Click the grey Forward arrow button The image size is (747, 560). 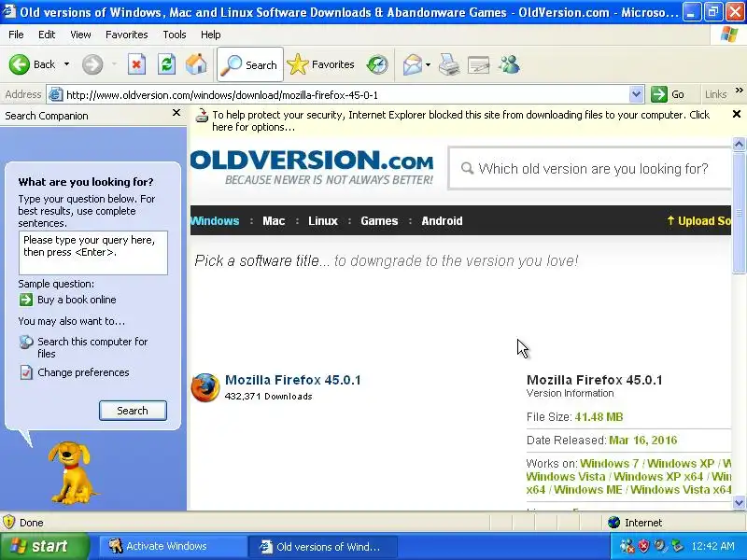(92, 64)
